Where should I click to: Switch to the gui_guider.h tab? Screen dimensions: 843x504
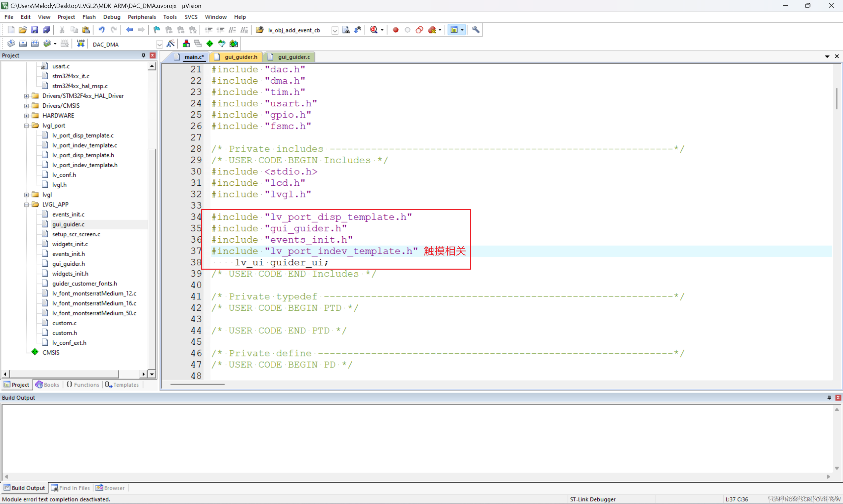240,57
